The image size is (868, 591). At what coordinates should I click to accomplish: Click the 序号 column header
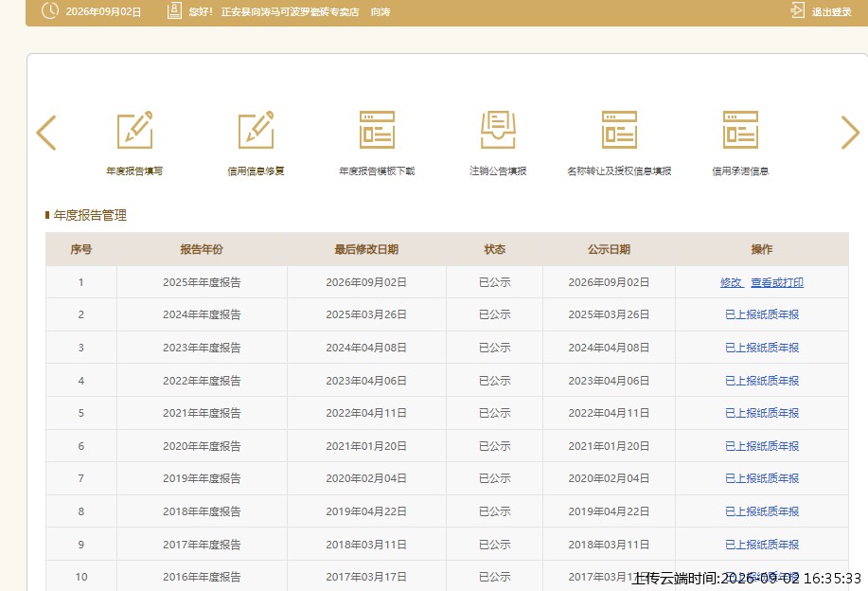coord(81,249)
